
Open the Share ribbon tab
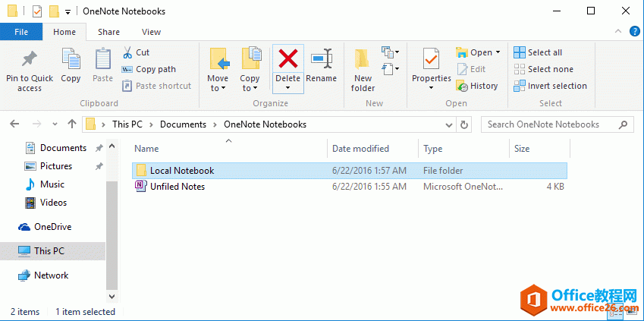point(108,32)
